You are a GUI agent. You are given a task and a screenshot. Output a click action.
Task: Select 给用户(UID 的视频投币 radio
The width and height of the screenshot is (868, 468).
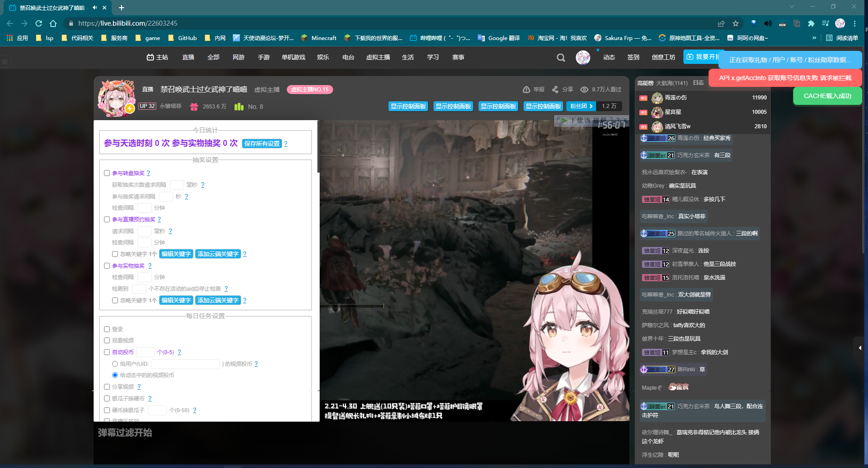115,364
